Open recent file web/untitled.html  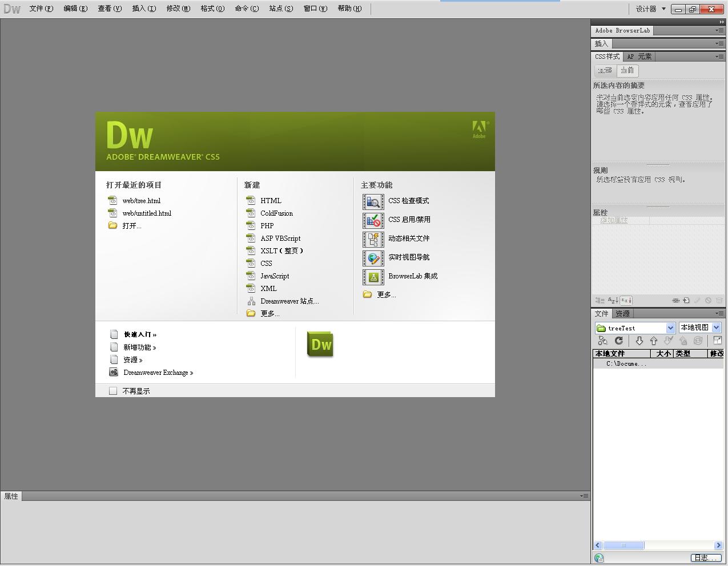147,213
